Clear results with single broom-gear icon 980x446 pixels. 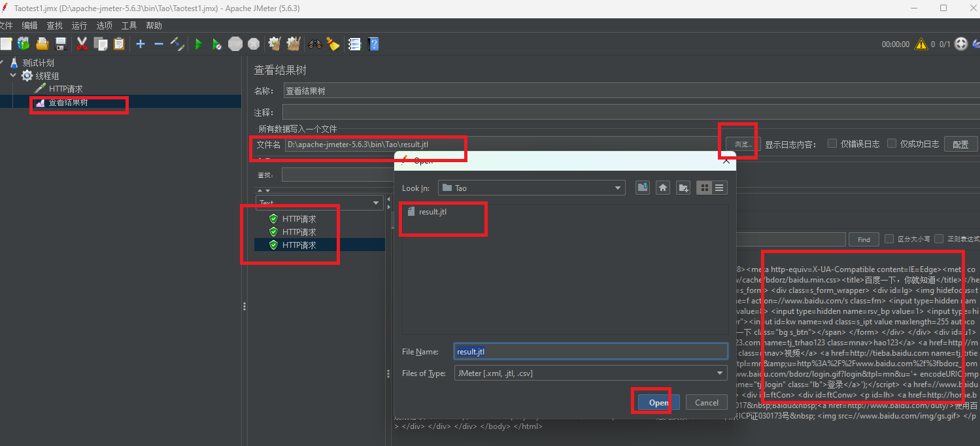[275, 44]
